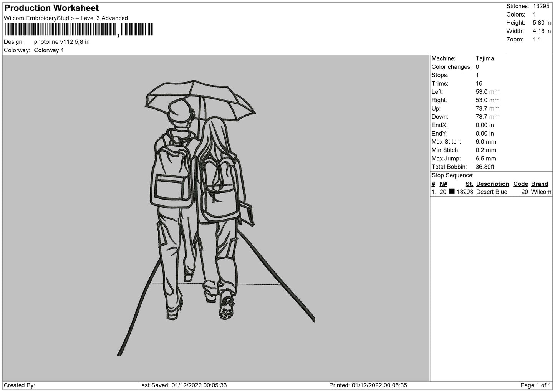The height and width of the screenshot is (392, 555).
Task: Click the Zoom value 1:1
Action: coord(537,40)
